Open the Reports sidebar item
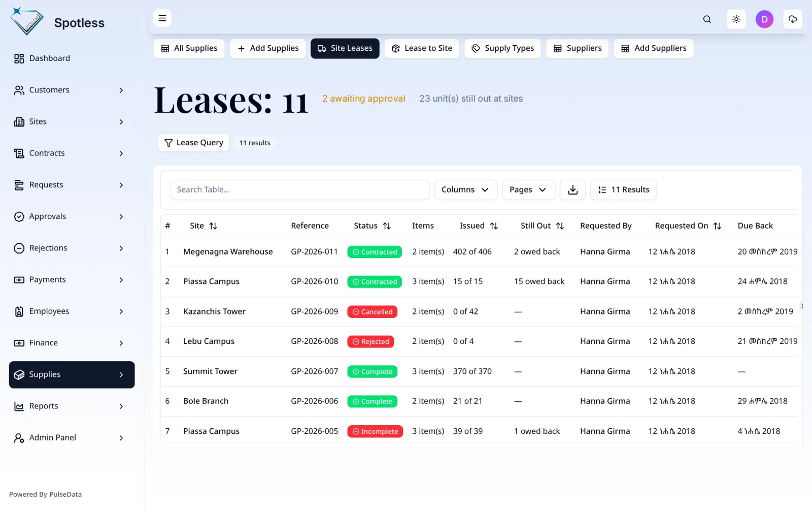This screenshot has height=508, width=812. point(72,406)
